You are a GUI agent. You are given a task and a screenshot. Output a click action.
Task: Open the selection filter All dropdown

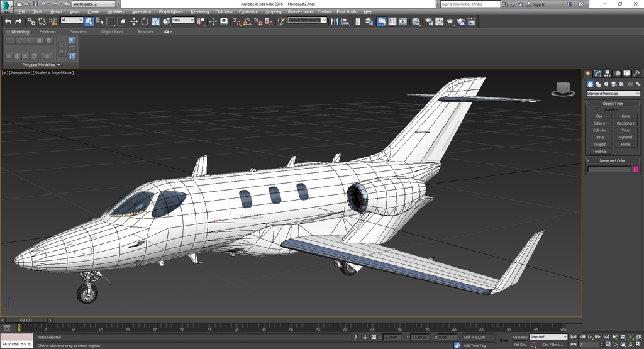tap(72, 19)
